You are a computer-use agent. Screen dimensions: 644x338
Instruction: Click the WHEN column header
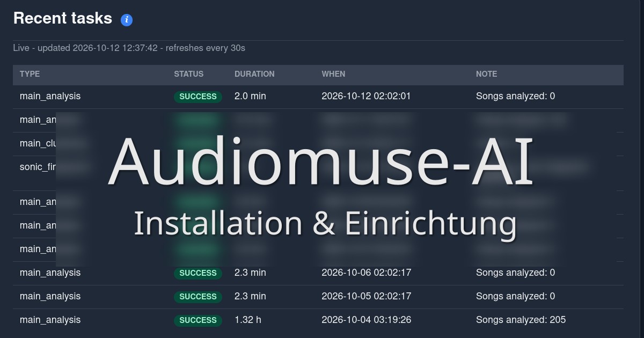(x=334, y=74)
